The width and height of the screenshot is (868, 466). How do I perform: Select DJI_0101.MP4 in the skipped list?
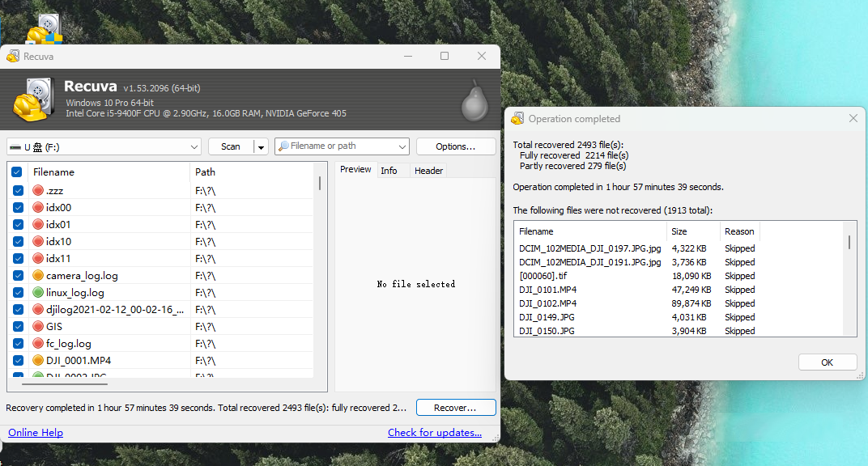pos(547,290)
